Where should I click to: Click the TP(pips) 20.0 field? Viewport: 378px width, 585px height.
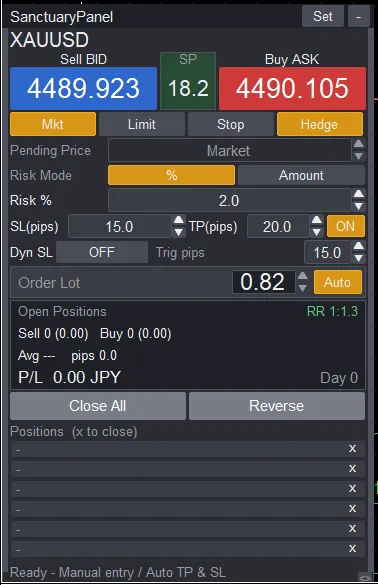[278, 226]
